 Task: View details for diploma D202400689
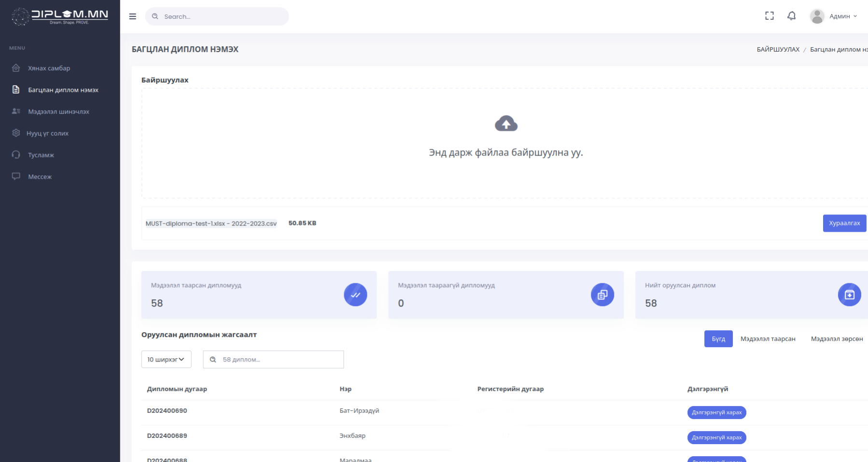click(716, 437)
